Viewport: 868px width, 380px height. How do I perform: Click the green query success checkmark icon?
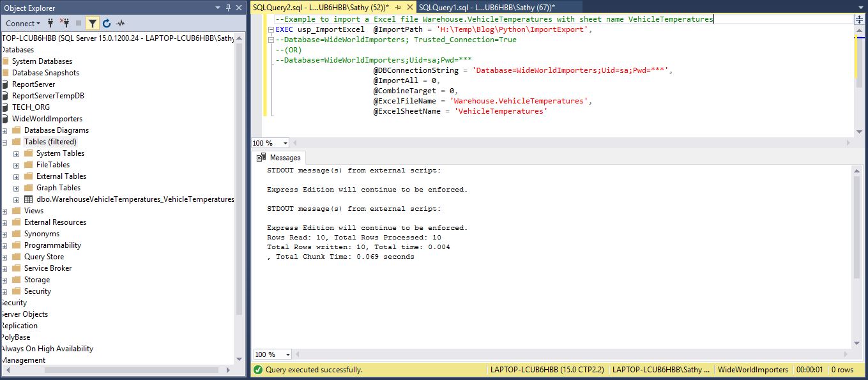click(258, 370)
